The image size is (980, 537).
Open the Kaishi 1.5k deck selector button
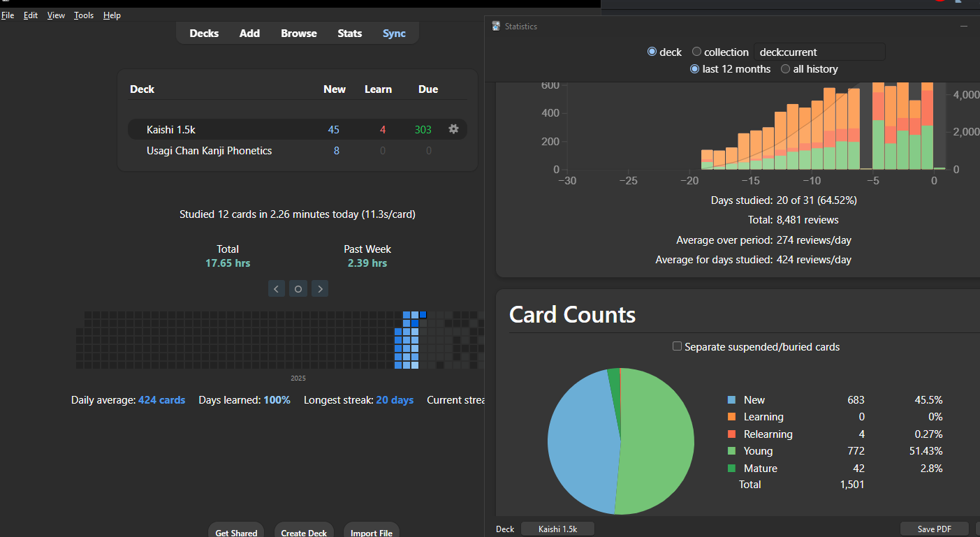point(558,529)
